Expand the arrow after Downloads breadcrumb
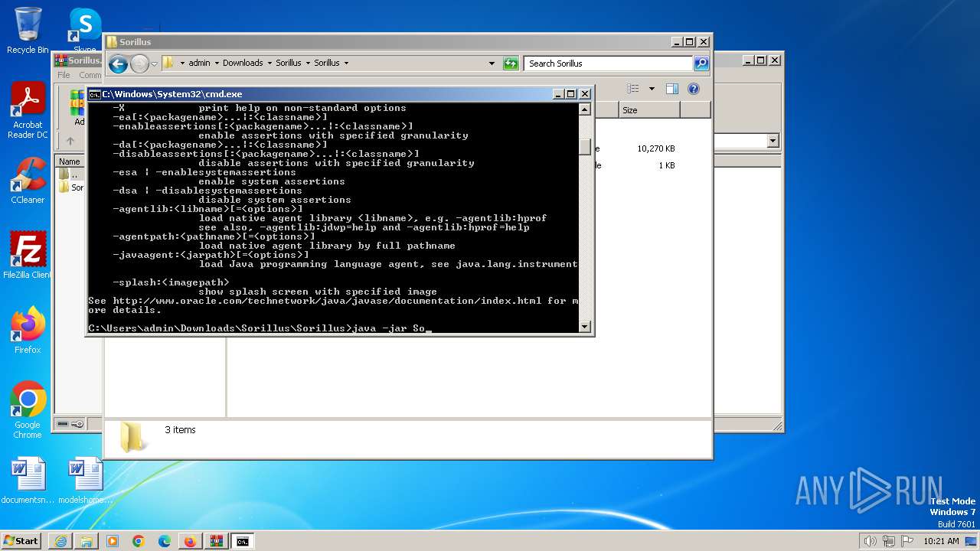Image resolution: width=980 pixels, height=551 pixels. pos(269,64)
